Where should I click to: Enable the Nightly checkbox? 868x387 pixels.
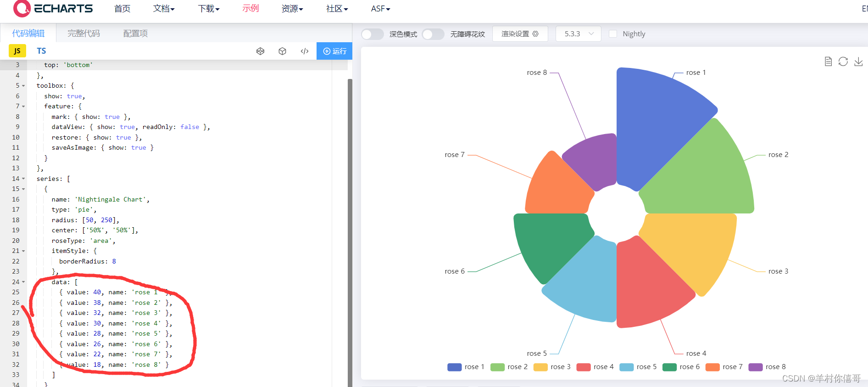612,34
